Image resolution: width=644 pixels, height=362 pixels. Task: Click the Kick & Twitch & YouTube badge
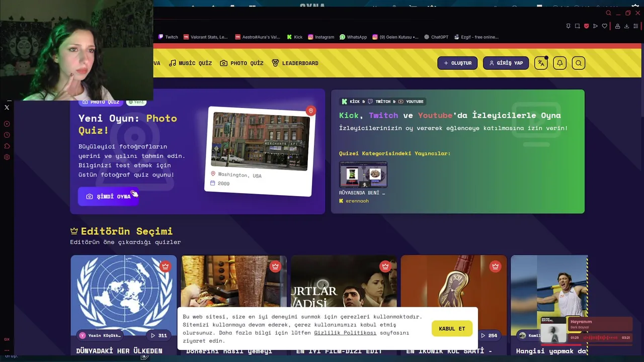point(383,102)
